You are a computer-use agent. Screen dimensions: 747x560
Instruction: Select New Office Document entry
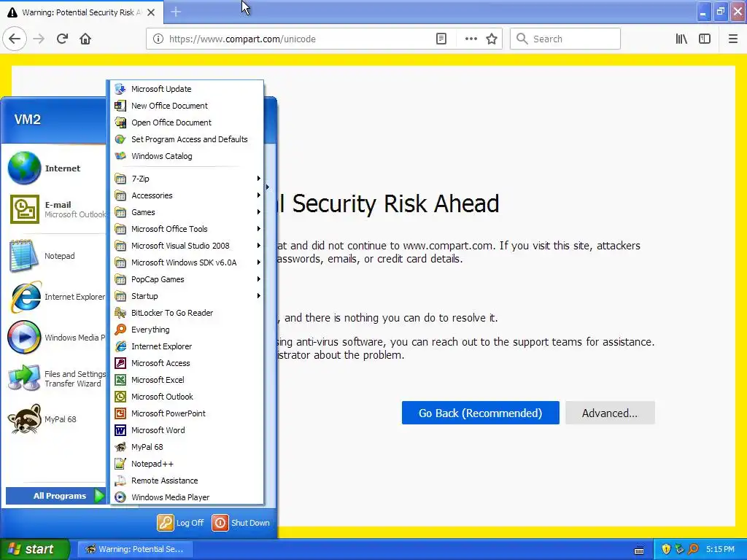(187, 106)
